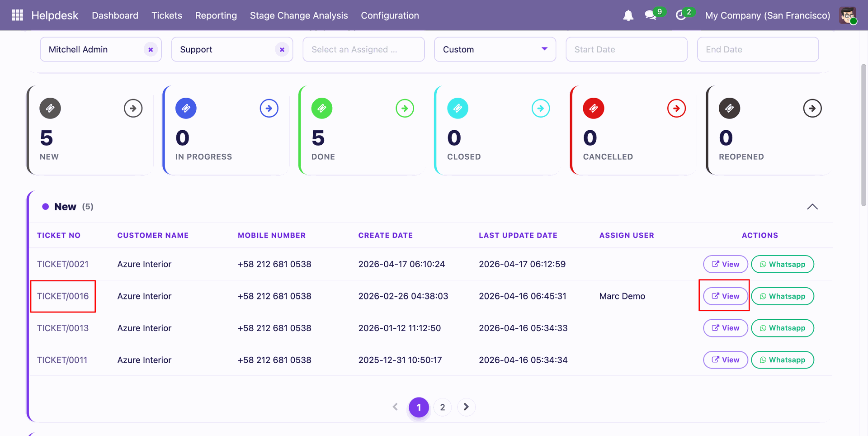868x436 pixels.
Task: Open the activities clock icon with badge 2
Action: (681, 15)
